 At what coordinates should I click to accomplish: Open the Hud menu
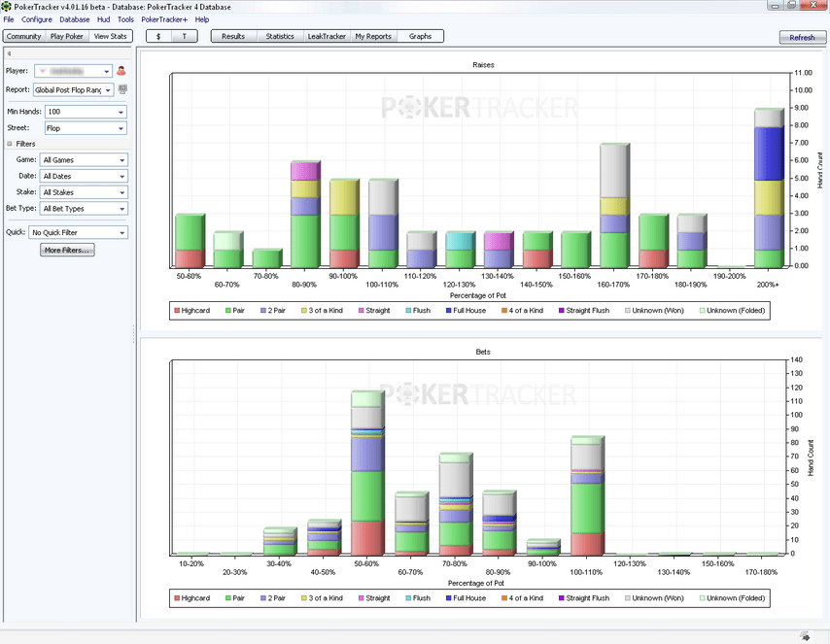[103, 19]
